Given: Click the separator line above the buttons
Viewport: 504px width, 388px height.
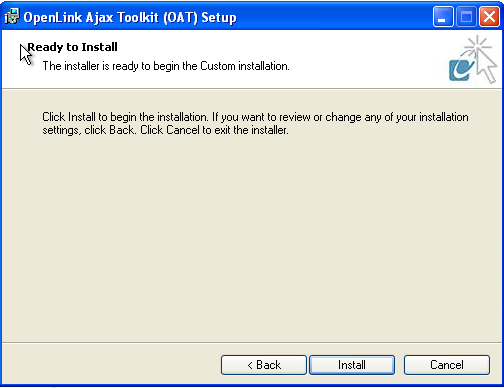Looking at the screenshot, I should 252,342.
